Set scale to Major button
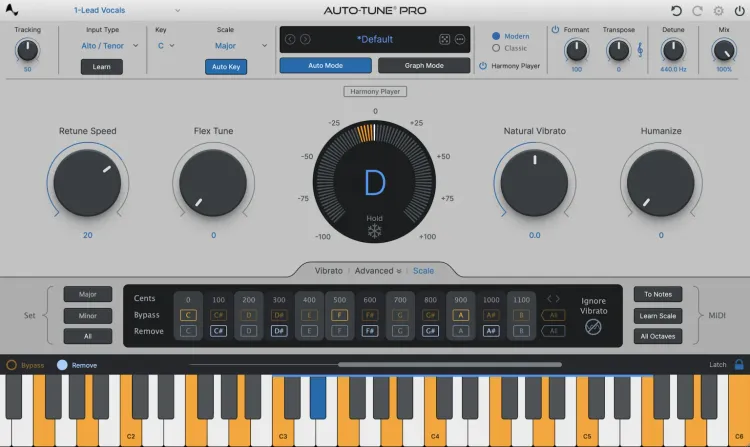Viewport: 750px width, 447px height. click(x=88, y=294)
